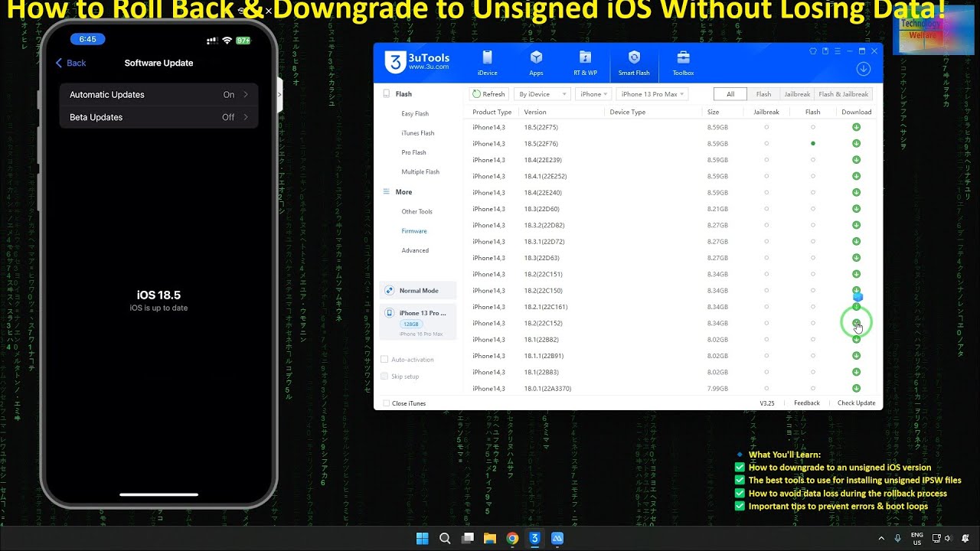Enable the Auto-activation checkbox

pos(384,360)
